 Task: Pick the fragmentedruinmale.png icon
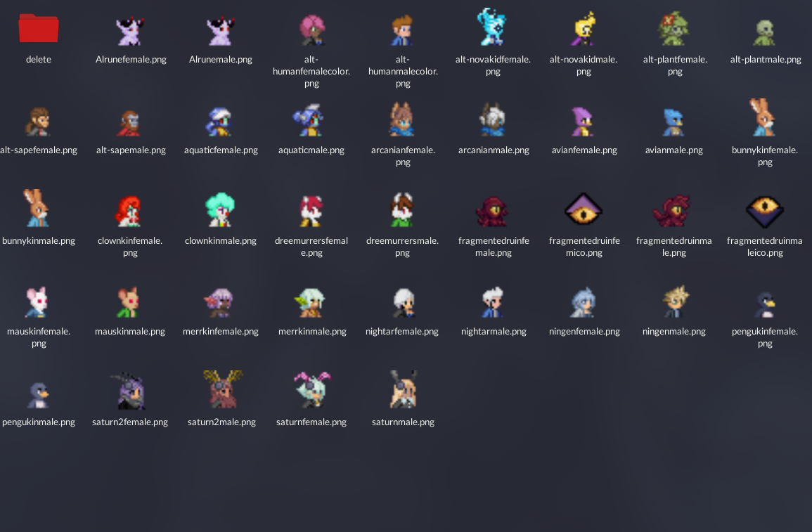(672, 211)
